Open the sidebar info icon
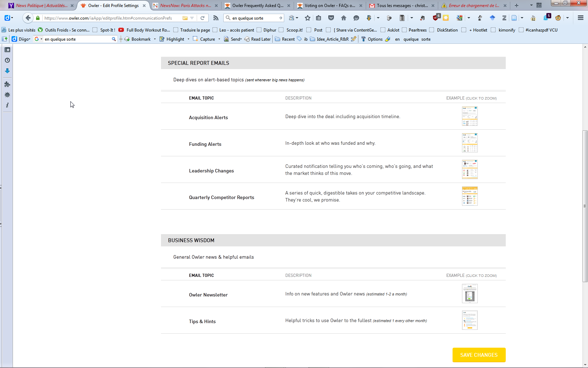588x368 pixels. click(7, 105)
